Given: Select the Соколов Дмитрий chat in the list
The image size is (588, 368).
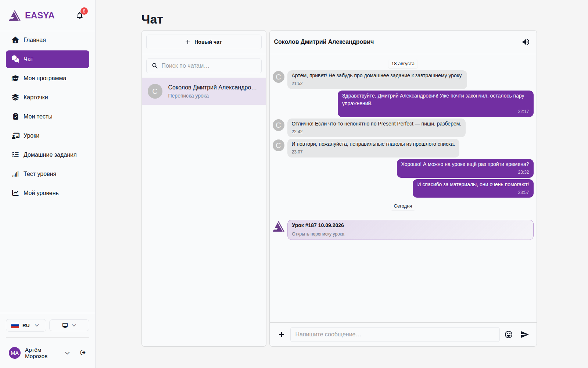Looking at the screenshot, I should pyautogui.click(x=204, y=91).
